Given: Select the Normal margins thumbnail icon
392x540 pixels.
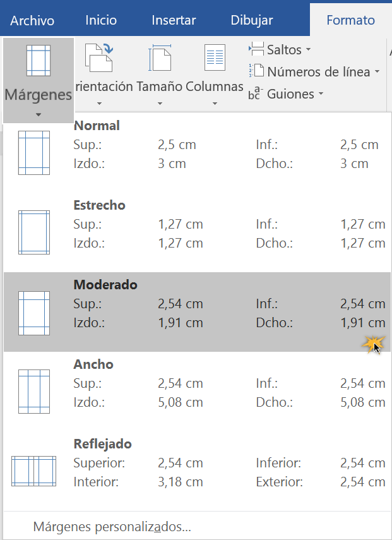Looking at the screenshot, I should tap(34, 152).
